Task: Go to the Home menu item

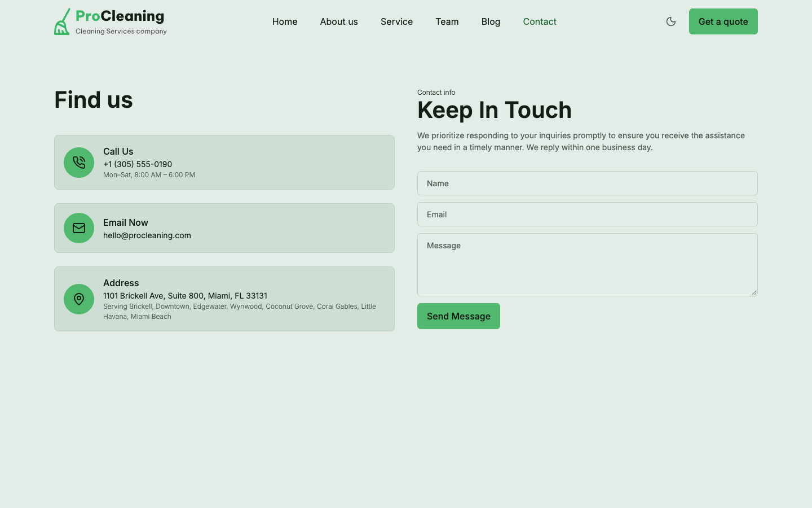Action: [x=285, y=21]
